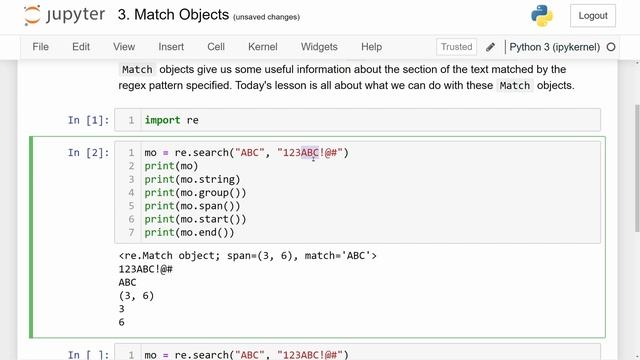Screen dimensions: 640x360
Task: Rename notebook title 3. Match Objects
Action: tap(173, 15)
